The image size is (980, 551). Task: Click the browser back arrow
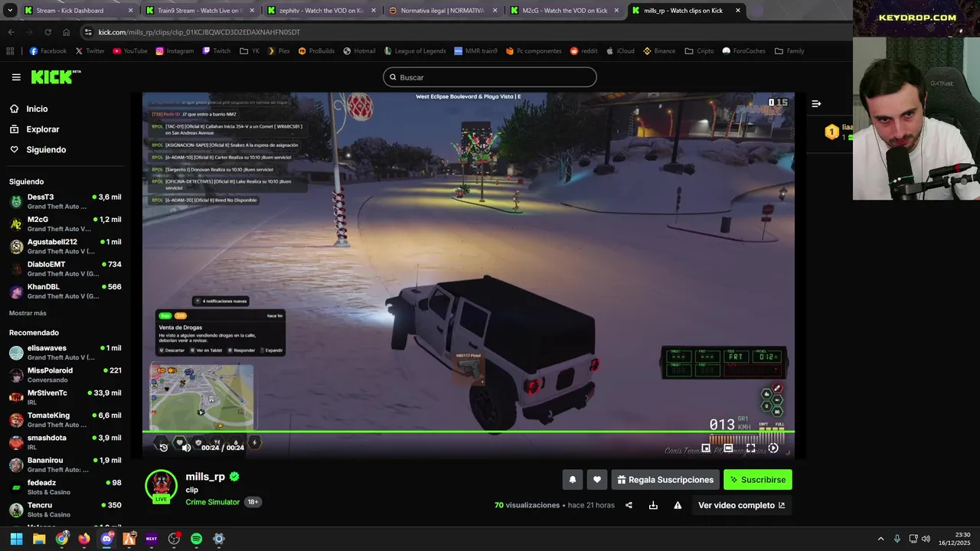point(11,32)
